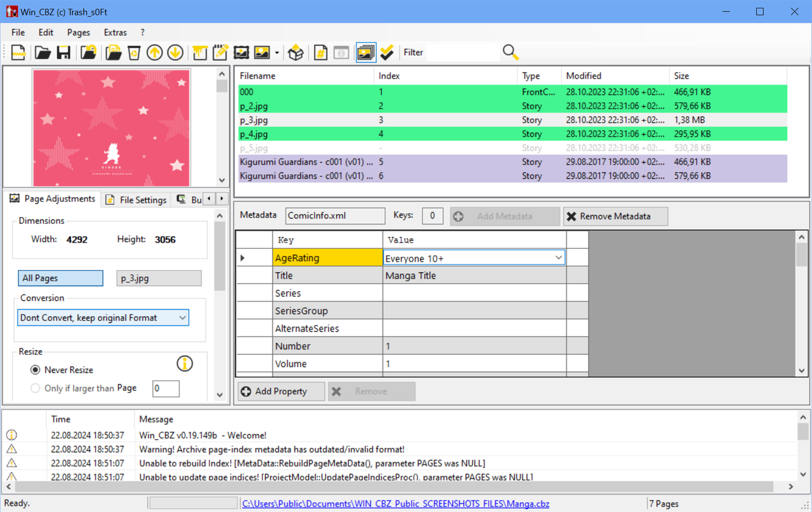Expand the Conversion format combo box

182,317
